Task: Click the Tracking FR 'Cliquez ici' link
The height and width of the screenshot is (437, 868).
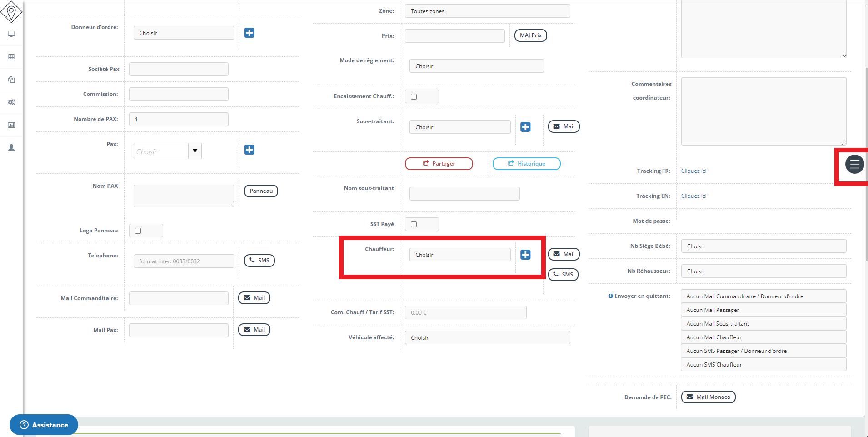Action: (x=693, y=171)
